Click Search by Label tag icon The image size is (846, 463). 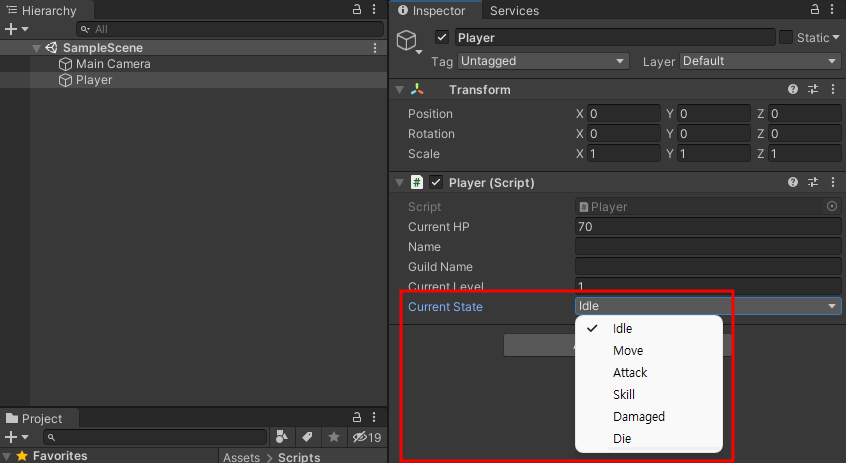pos(308,437)
